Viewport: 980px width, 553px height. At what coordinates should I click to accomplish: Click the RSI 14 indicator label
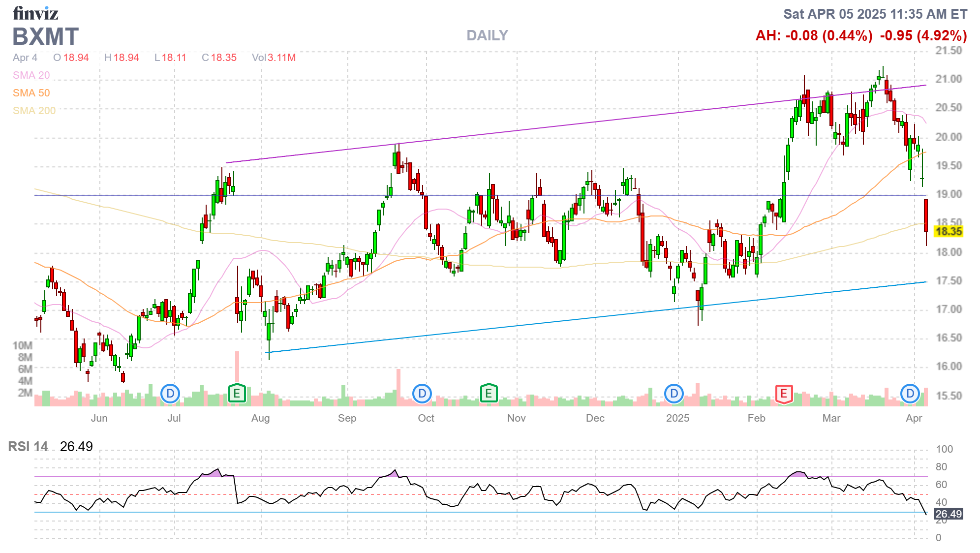[x=28, y=446]
